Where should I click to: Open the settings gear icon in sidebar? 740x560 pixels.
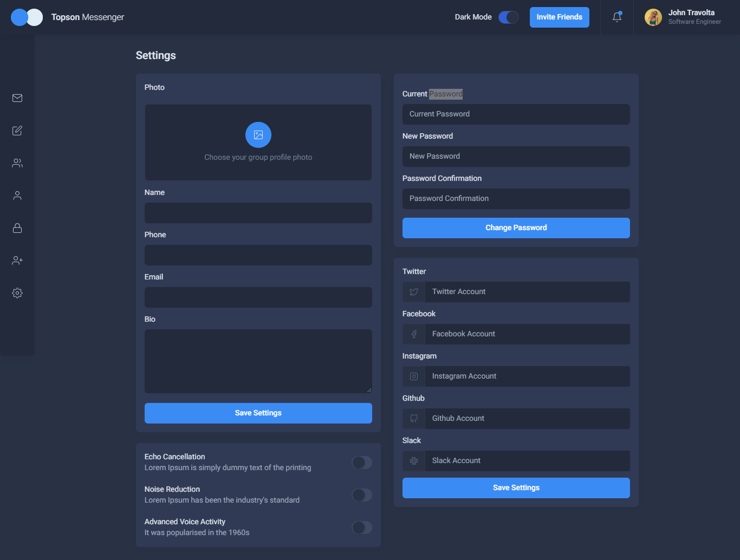(17, 293)
